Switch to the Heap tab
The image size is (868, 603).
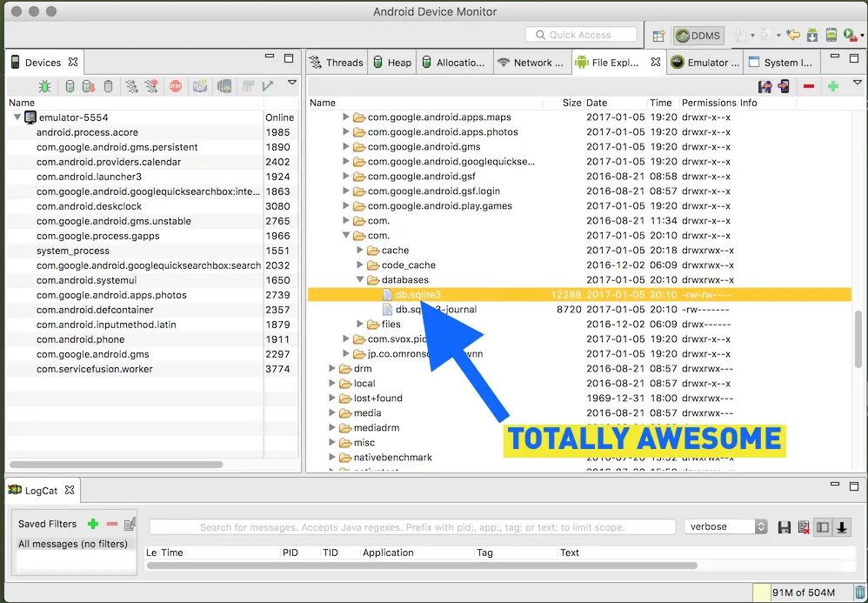[392, 63]
